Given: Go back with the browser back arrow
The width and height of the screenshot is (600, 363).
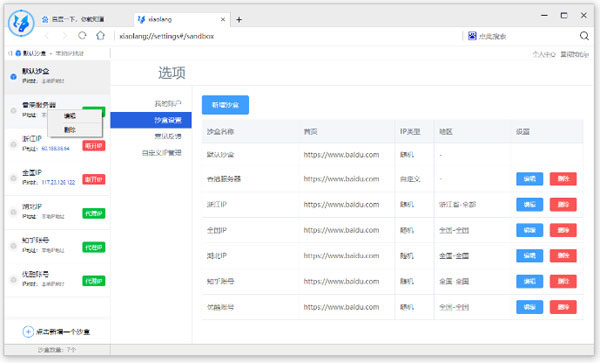Looking at the screenshot, I should [46, 36].
